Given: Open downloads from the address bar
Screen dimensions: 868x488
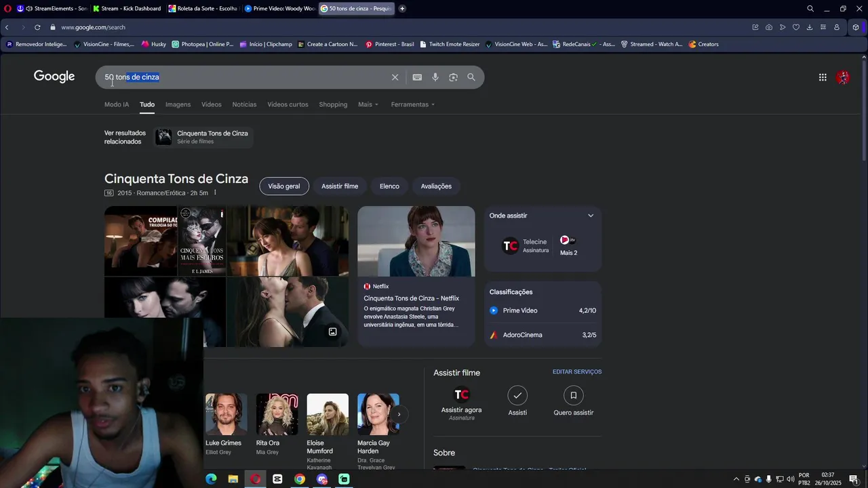Looking at the screenshot, I should pyautogui.click(x=810, y=27).
